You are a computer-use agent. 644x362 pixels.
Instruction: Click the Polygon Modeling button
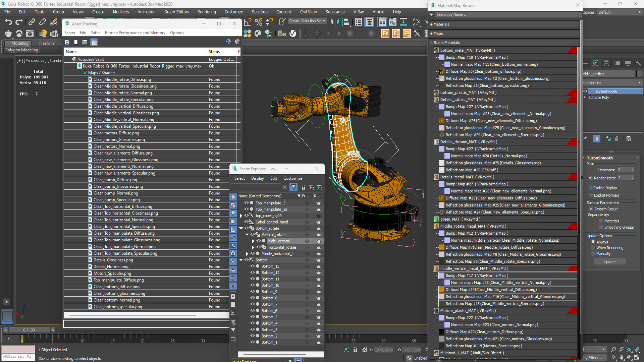point(22,50)
